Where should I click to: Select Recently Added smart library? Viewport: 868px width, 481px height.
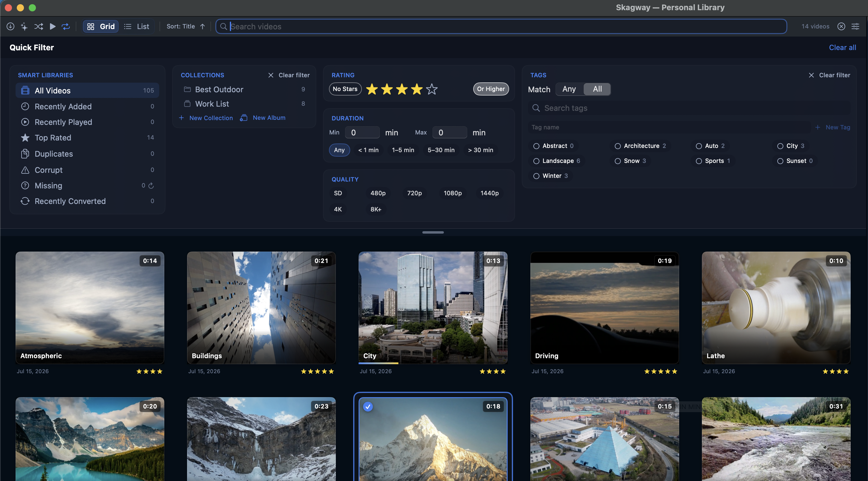[87, 106]
